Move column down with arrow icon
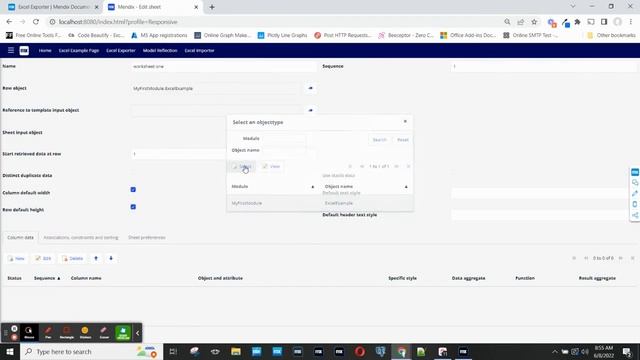The image size is (640, 360). [111, 258]
